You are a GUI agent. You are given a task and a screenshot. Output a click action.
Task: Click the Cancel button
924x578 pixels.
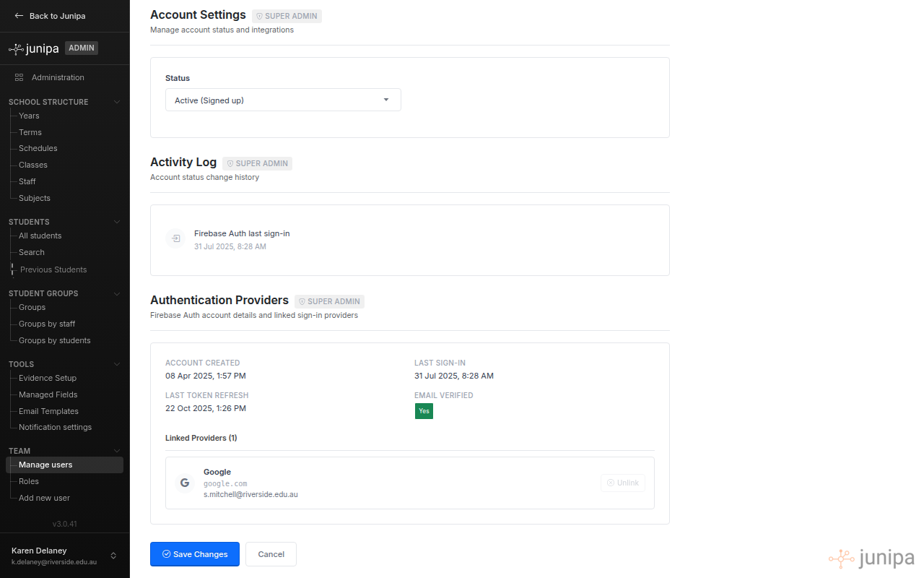click(x=271, y=554)
